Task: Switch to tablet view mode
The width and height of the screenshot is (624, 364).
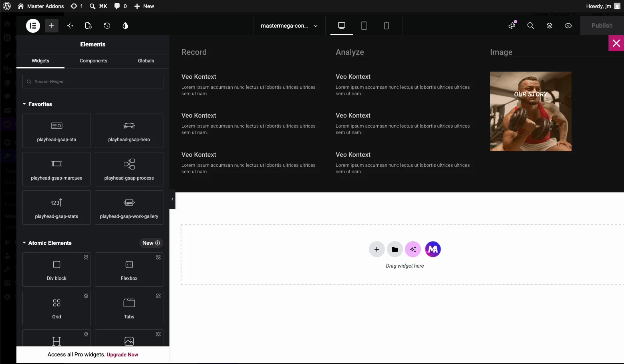Action: [x=364, y=26]
